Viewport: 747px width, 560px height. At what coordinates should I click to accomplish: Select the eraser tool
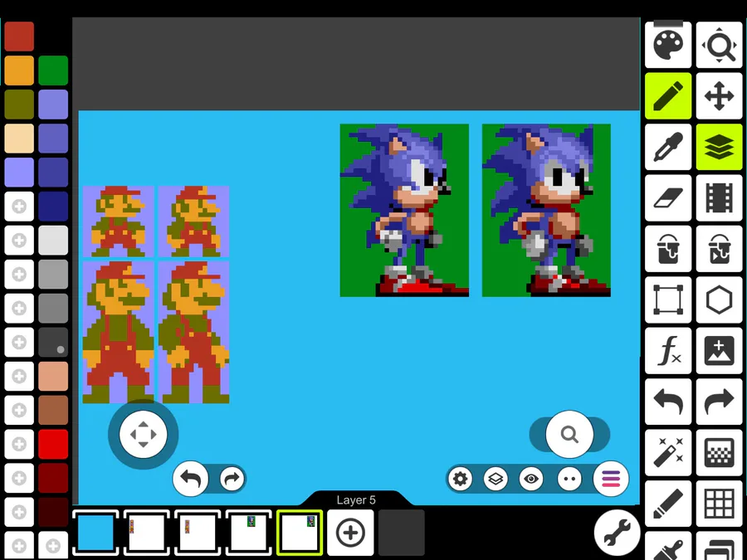(668, 197)
